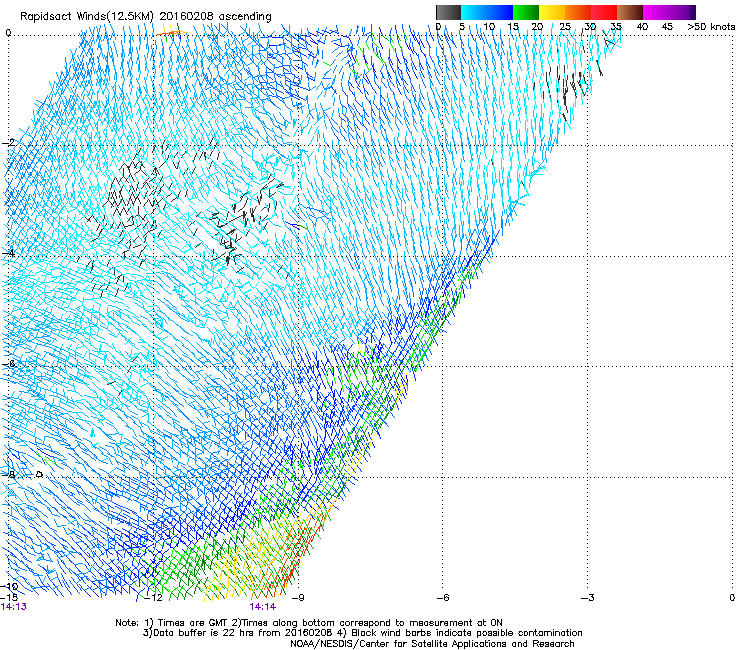Click the longitude label '-6'
Image resolution: width=740 pixels, height=650 pixels.
click(x=443, y=598)
